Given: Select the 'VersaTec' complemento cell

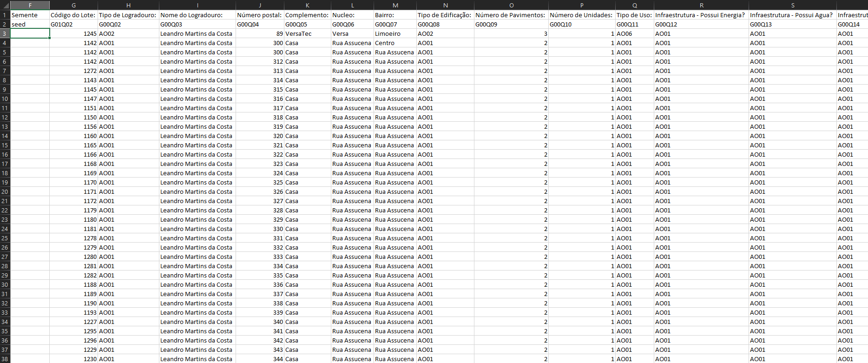Looking at the screenshot, I should [307, 33].
